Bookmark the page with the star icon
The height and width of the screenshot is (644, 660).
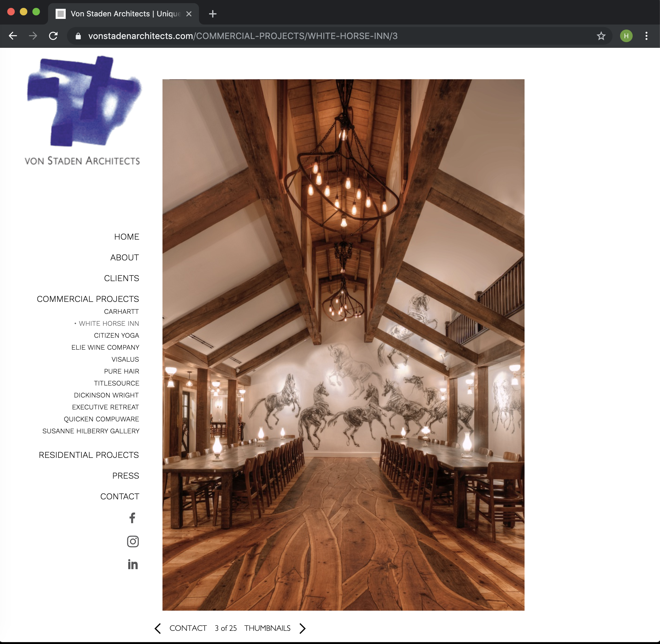601,36
